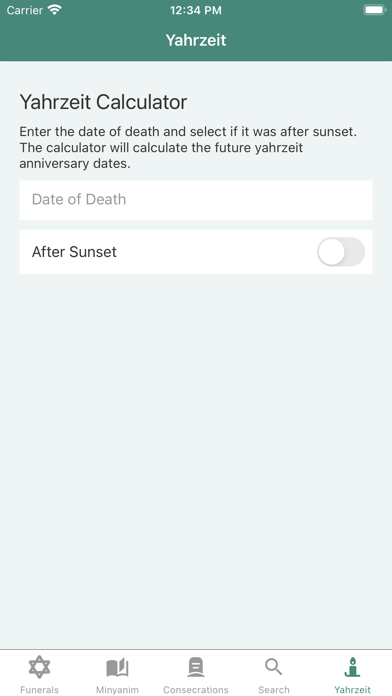Click the battery indicator icon
Image resolution: width=392 pixels, height=696 pixels.
tap(374, 10)
